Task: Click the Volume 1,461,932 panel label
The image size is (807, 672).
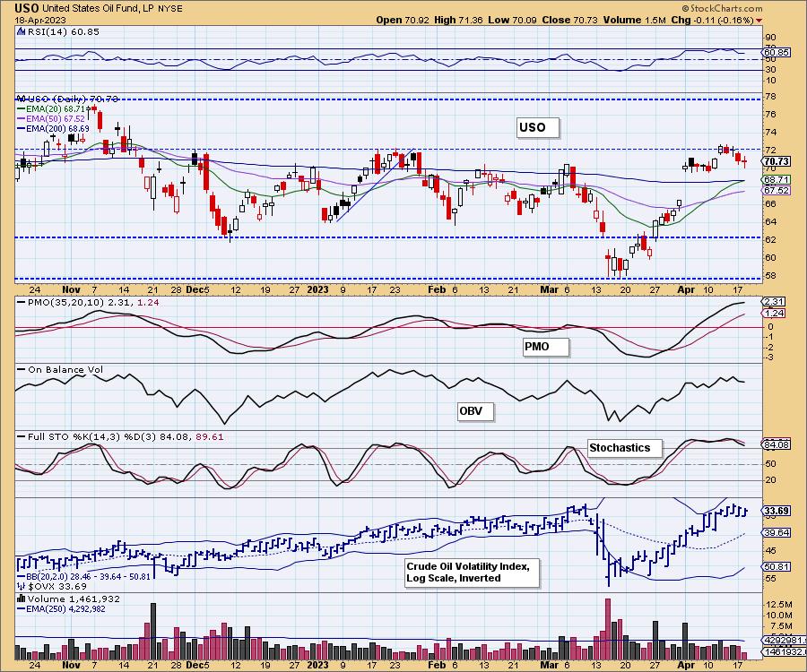Action: [x=74, y=599]
